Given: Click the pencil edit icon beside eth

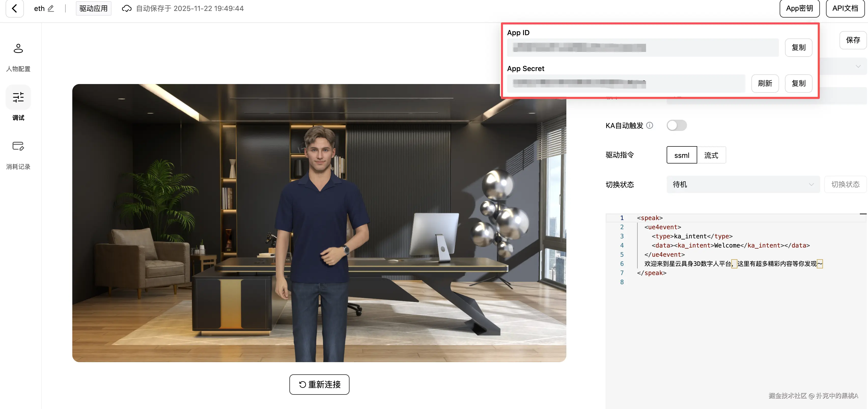Looking at the screenshot, I should click(x=51, y=8).
